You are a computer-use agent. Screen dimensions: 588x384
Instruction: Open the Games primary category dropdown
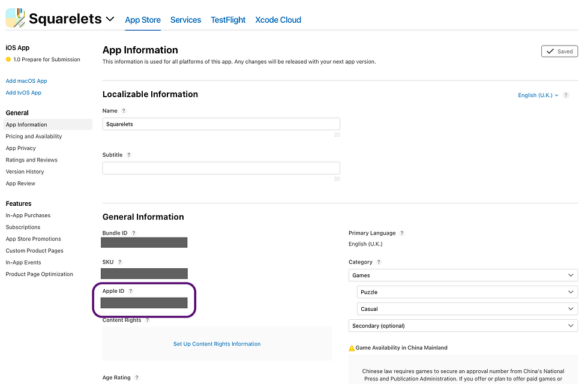point(463,275)
